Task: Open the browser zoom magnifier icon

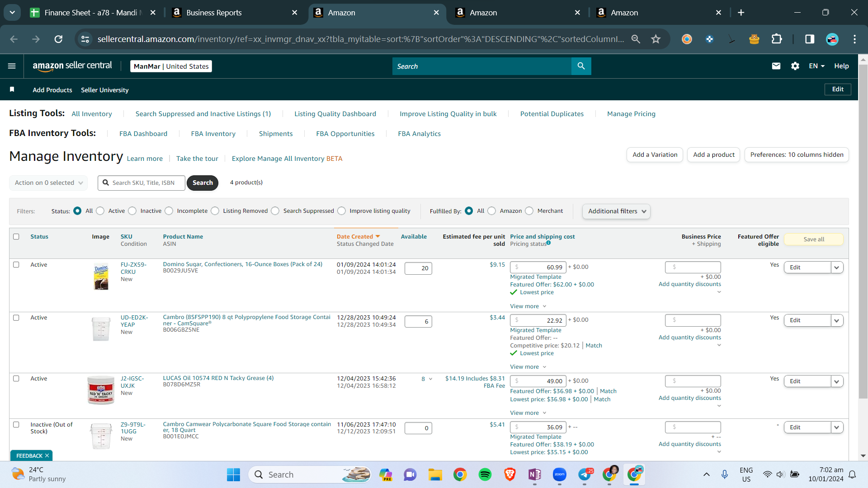Action: pyautogui.click(x=636, y=39)
